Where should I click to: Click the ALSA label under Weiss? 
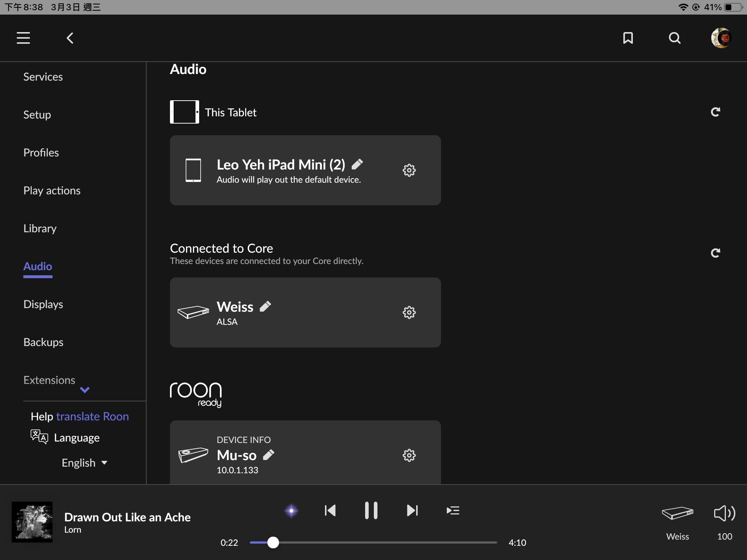(227, 322)
